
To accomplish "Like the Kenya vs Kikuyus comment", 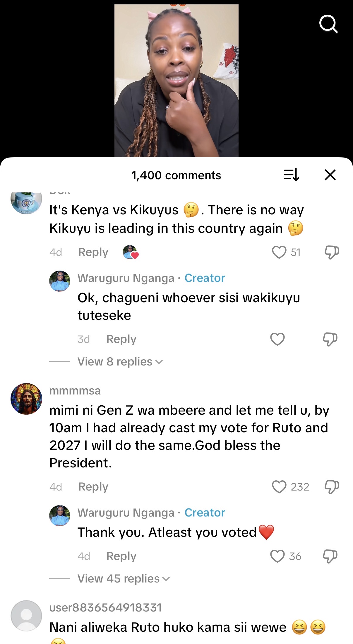I will [279, 252].
